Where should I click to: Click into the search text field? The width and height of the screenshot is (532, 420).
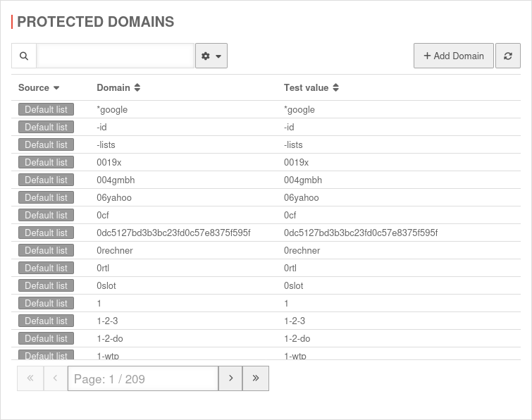click(115, 56)
